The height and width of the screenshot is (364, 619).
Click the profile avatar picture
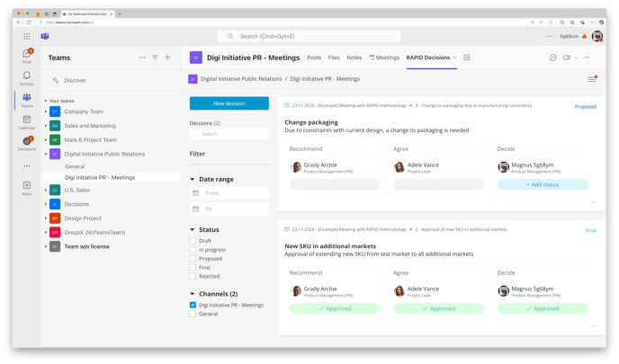[x=597, y=36]
